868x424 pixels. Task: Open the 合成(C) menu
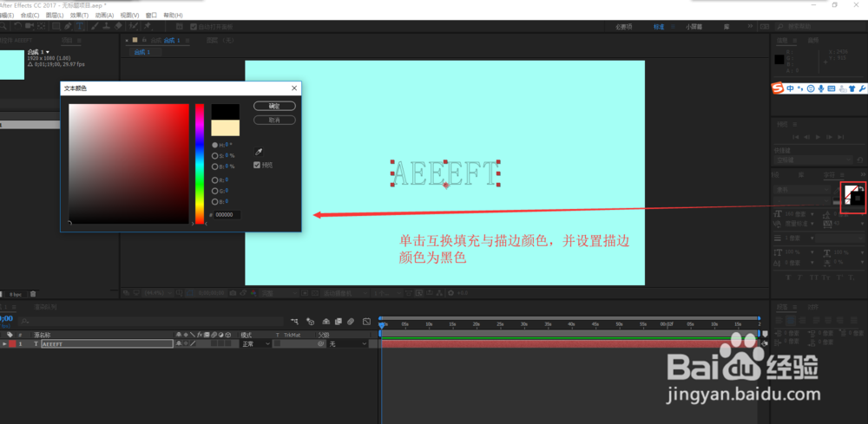(30, 16)
